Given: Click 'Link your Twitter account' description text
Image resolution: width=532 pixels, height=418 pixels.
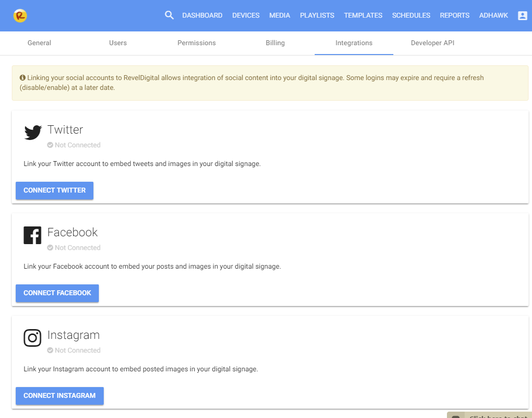Looking at the screenshot, I should pos(142,164).
